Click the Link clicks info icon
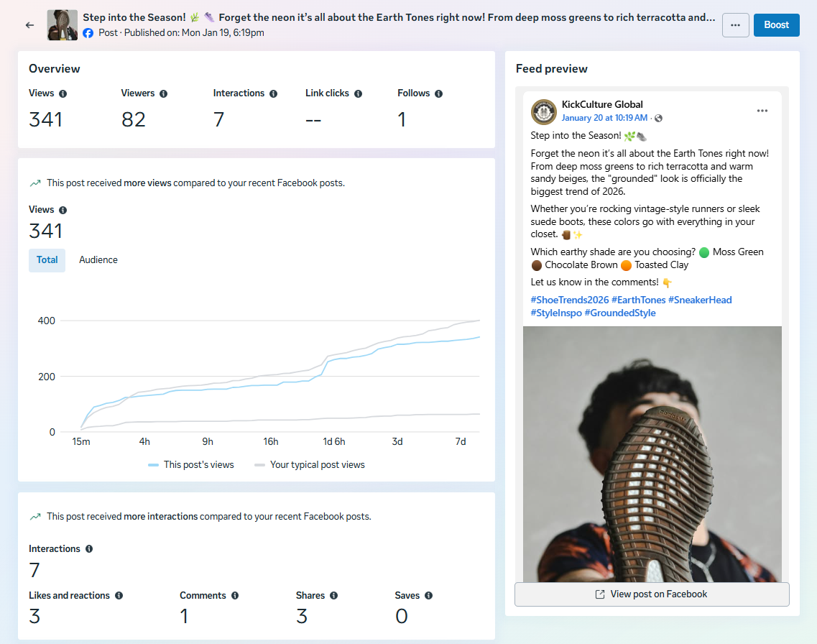 click(x=358, y=93)
